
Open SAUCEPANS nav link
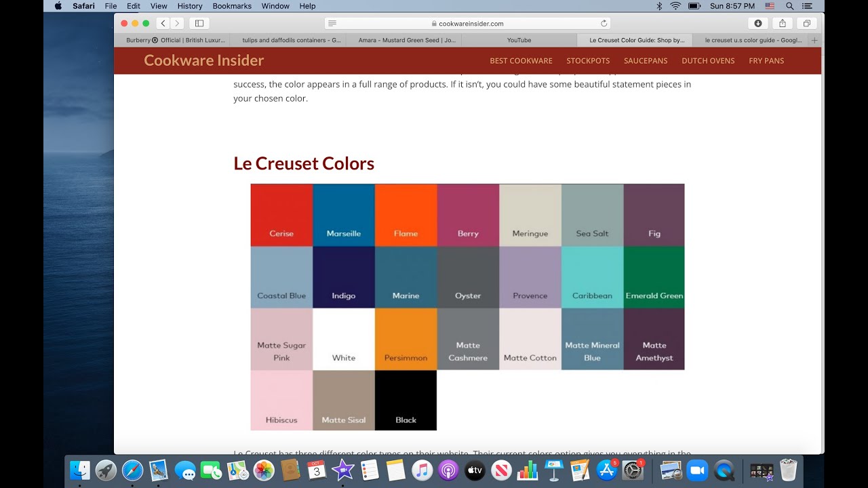click(646, 61)
